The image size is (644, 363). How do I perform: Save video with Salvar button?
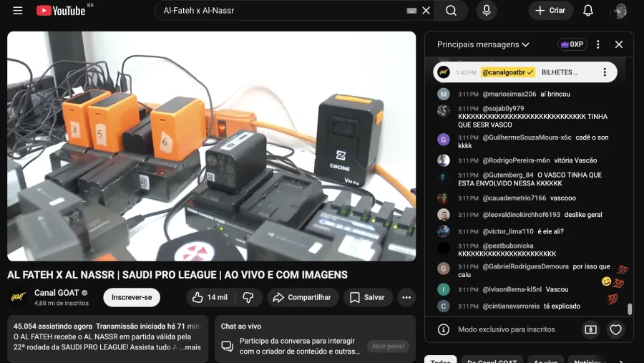click(368, 297)
